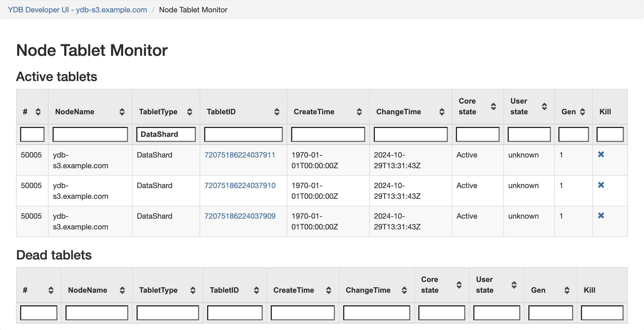Focus the TabletType filter containing DataShard
The image size is (644, 330).
click(166, 134)
